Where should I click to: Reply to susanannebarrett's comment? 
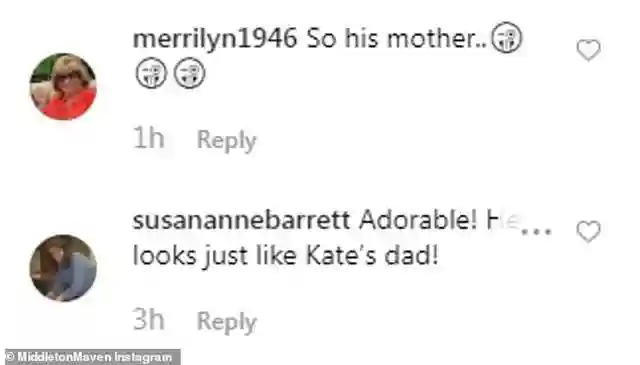227,322
